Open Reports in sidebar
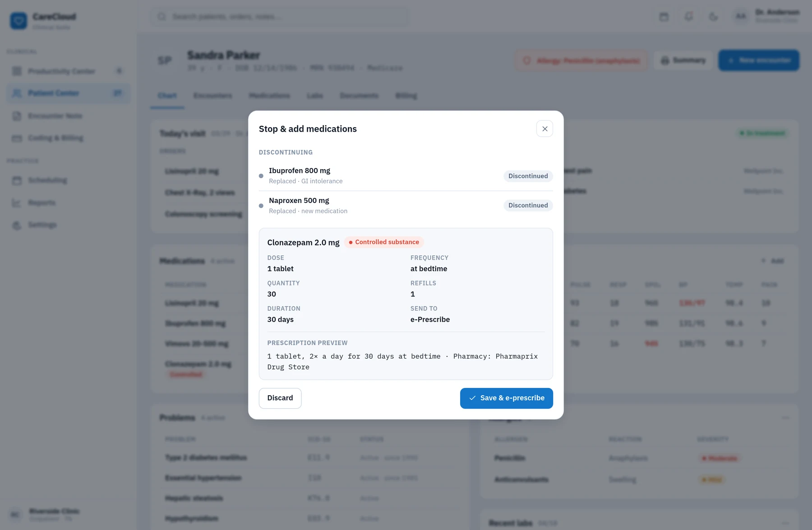The image size is (812, 530). tap(69, 203)
